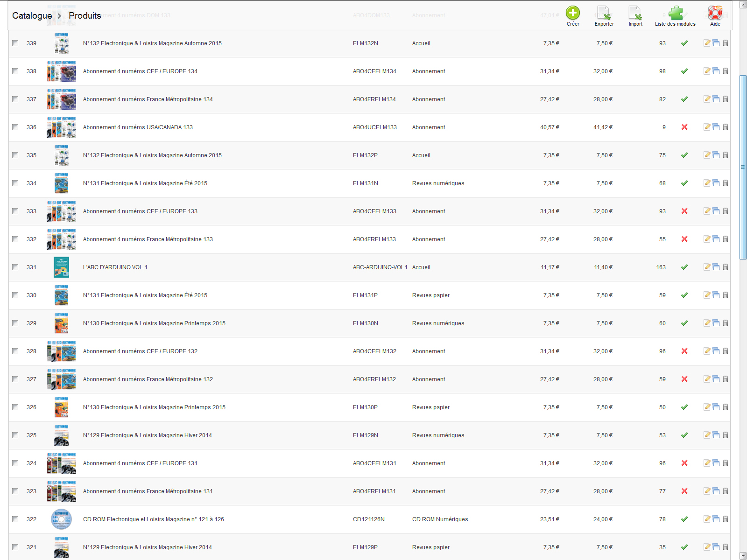Click Catalogue breadcrumb link
The image size is (747, 560).
click(x=32, y=15)
